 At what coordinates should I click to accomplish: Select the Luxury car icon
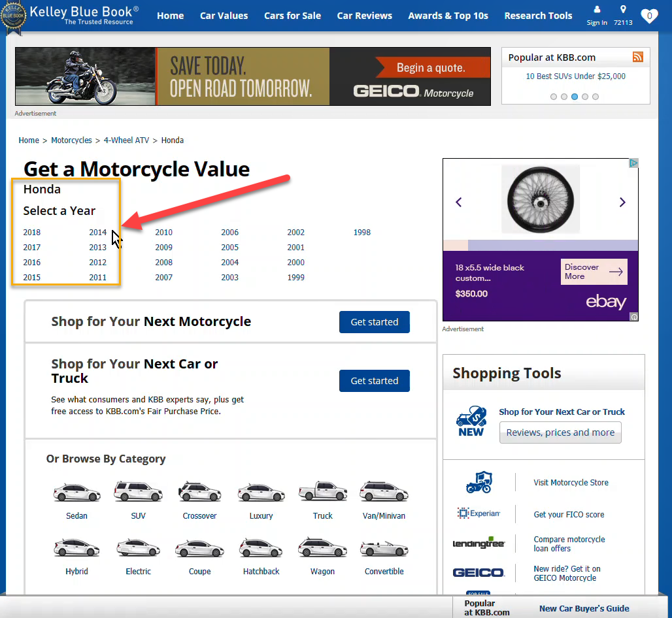(x=261, y=493)
